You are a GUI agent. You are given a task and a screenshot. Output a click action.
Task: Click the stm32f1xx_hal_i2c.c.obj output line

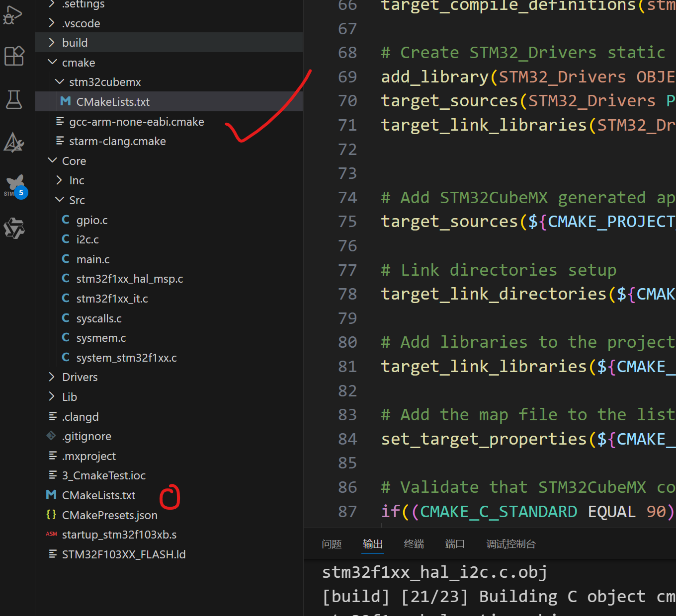coord(435,572)
